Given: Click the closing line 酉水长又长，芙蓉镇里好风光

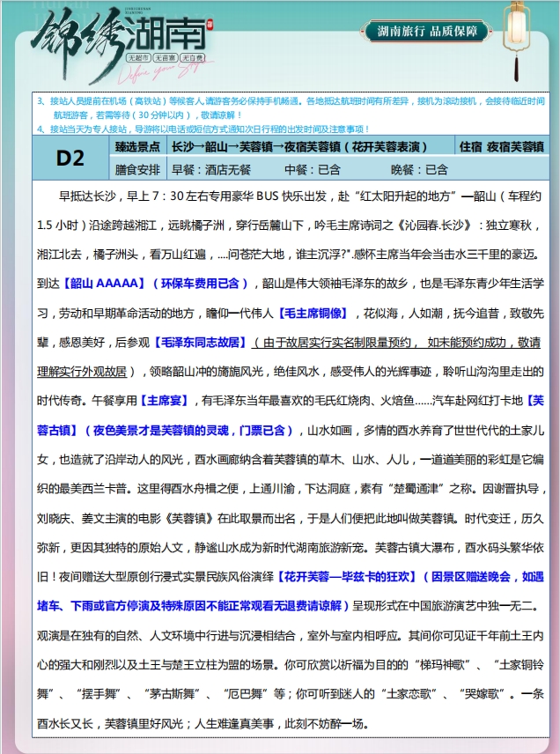Looking at the screenshot, I should tap(110, 723).
